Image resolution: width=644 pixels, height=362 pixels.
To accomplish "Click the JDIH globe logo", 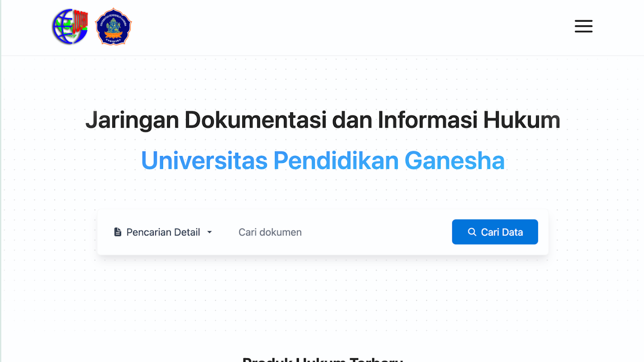I will pyautogui.click(x=70, y=27).
